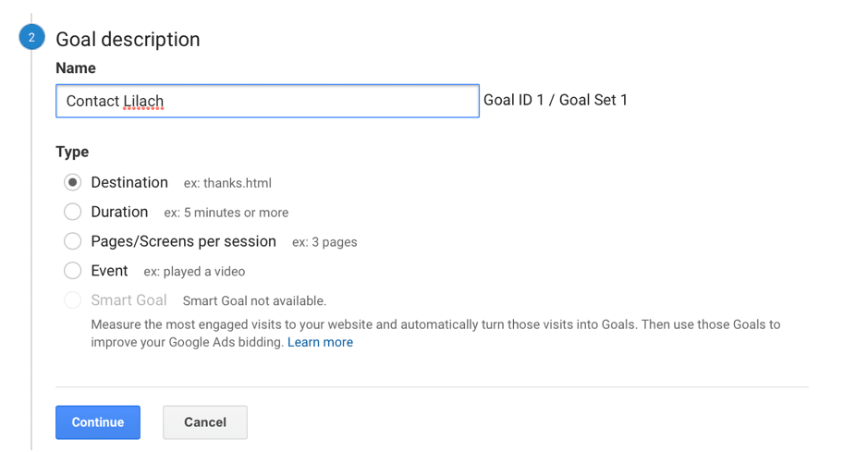Image resolution: width=868 pixels, height=452 pixels.
Task: Pick the Event radio button
Action: coord(72,271)
